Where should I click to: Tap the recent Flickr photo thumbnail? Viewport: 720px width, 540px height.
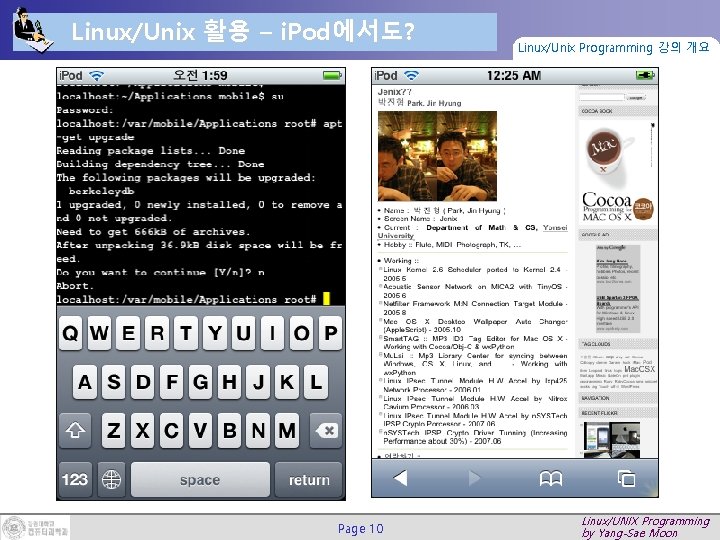612,439
